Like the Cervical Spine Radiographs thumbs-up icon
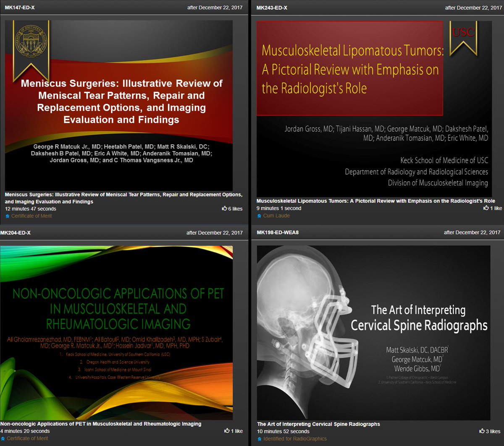 [482, 431]
